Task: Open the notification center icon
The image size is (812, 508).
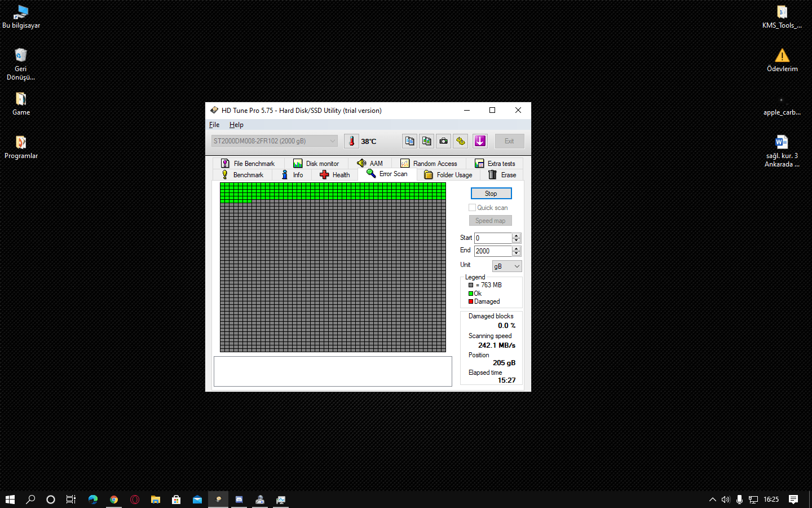Action: [793, 500]
